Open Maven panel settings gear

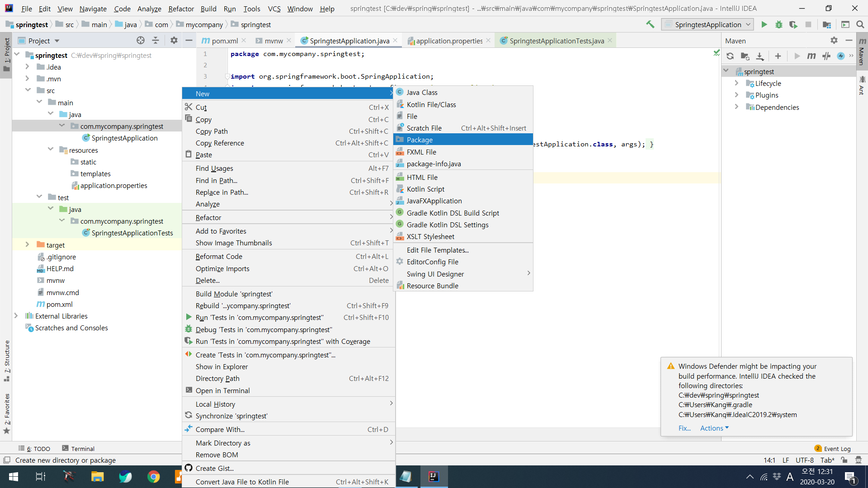pyautogui.click(x=834, y=41)
